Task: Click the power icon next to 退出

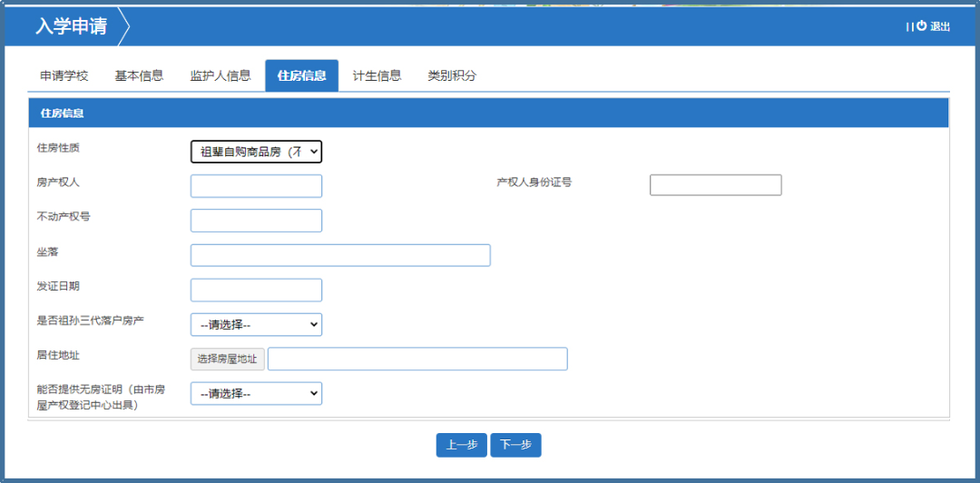Action: (x=922, y=26)
